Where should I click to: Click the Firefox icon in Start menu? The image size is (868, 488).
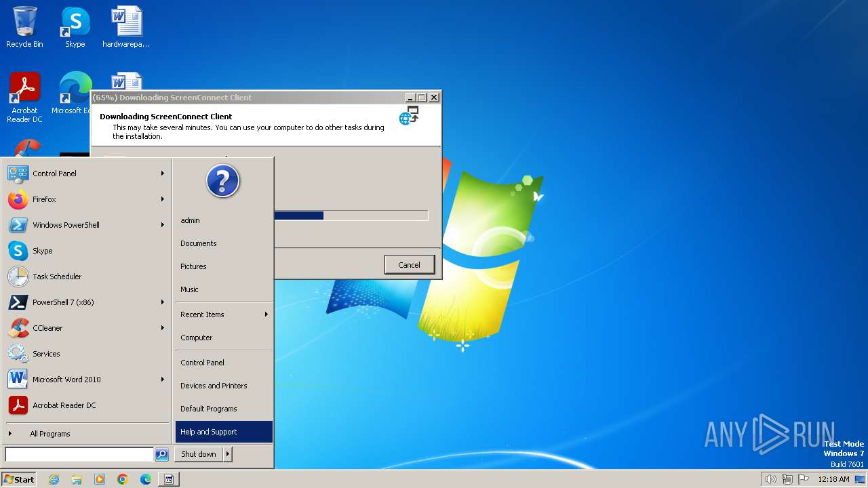pyautogui.click(x=18, y=199)
